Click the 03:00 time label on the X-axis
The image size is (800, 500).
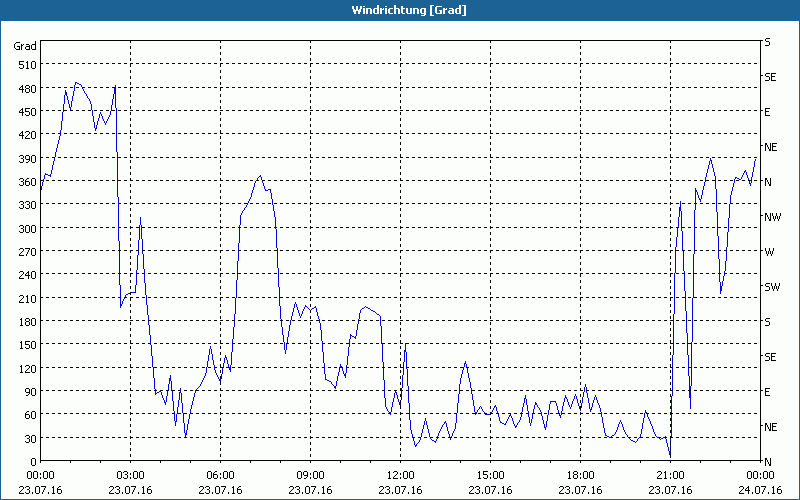point(130,476)
